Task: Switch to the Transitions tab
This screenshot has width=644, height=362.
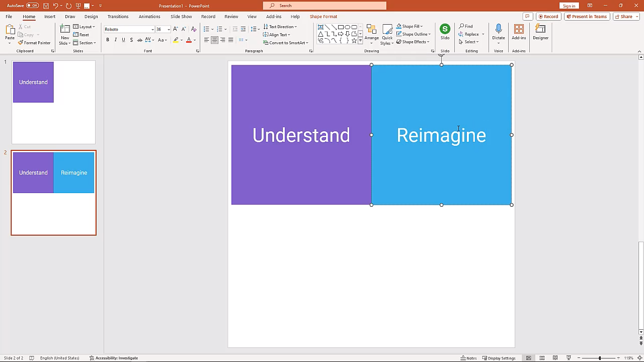Action: point(118,17)
